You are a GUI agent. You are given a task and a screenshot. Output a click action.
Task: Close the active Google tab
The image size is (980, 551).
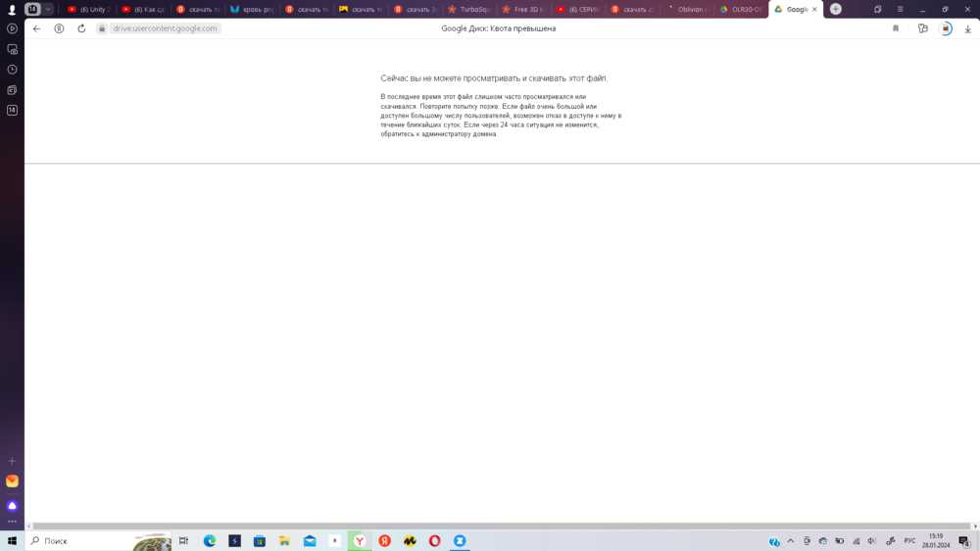(814, 10)
